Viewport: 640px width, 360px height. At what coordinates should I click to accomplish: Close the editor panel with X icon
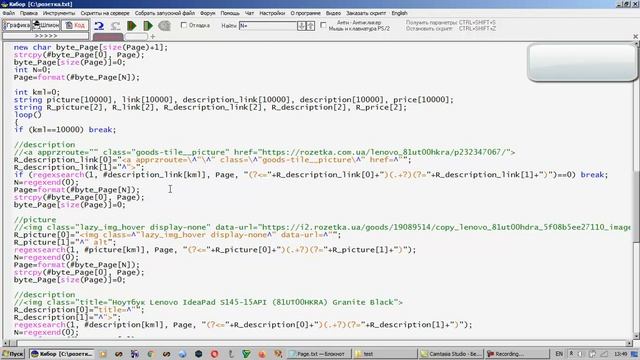tap(636, 37)
